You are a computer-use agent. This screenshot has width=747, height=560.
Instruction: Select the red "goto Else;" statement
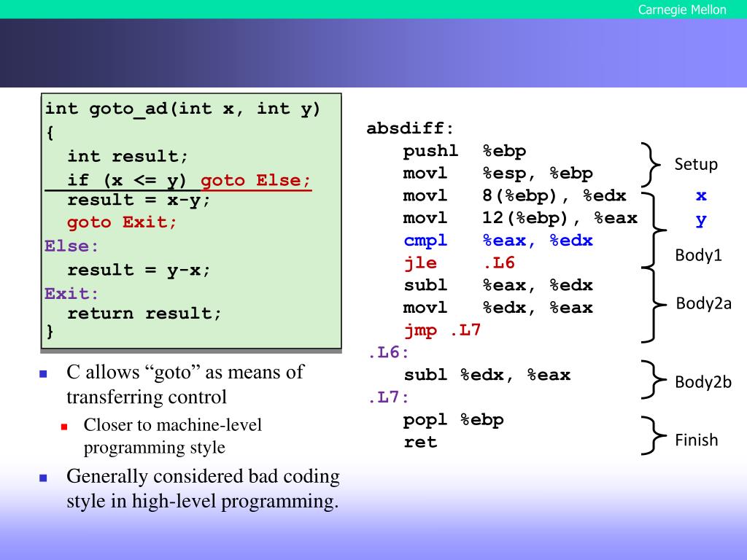[x=255, y=181]
